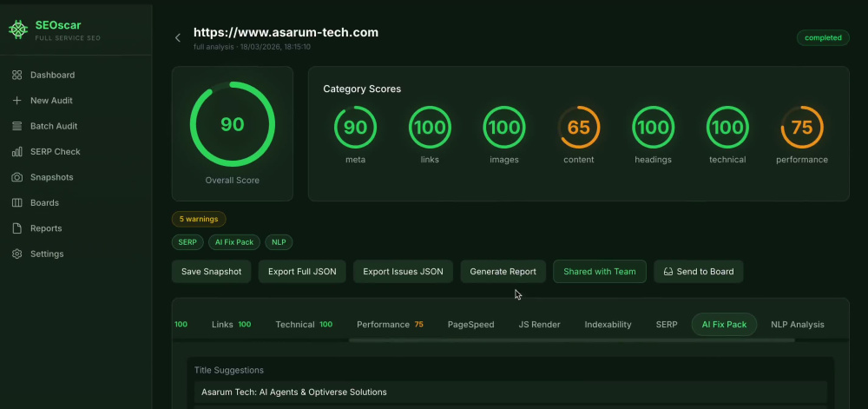Click the overall score 90 ring
This screenshot has width=868, height=409.
233,124
